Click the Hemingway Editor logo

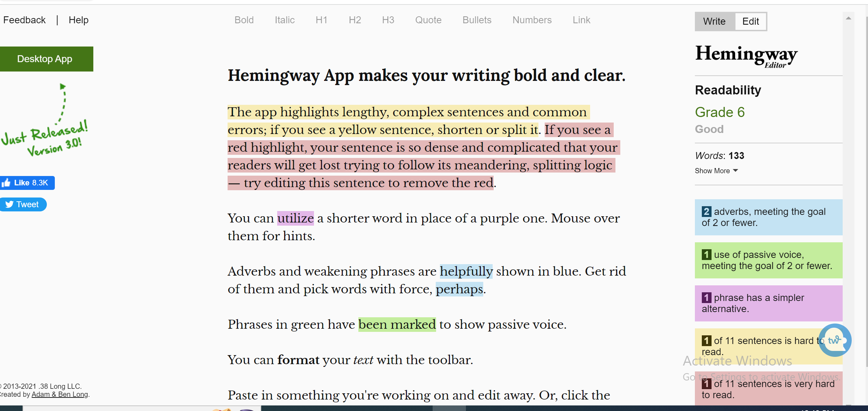(746, 56)
